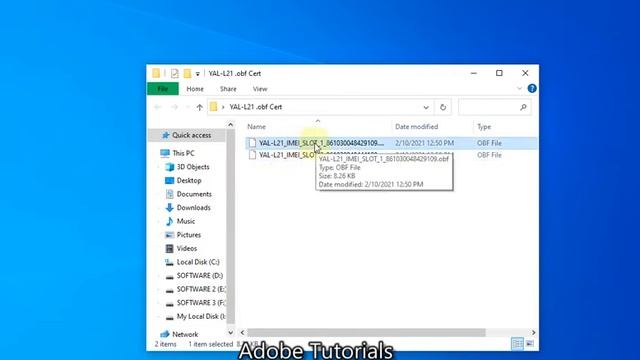This screenshot has width=640, height=360.
Task: Open Desktop in the navigation pane
Action: [189, 180]
